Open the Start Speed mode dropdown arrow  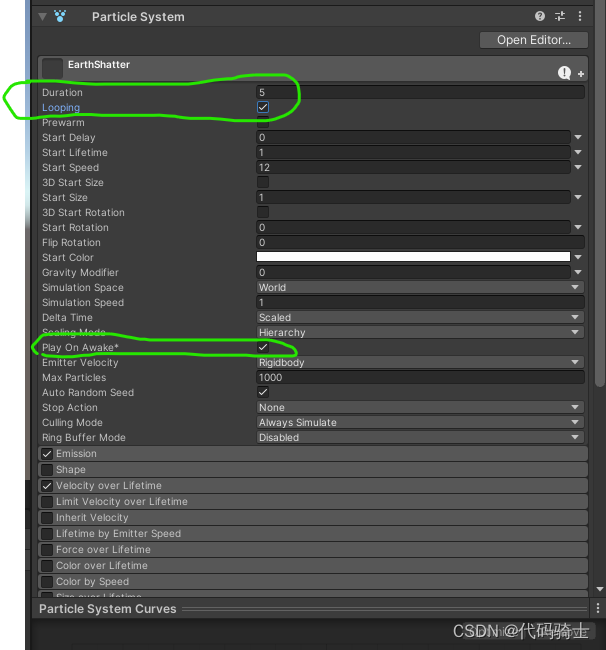(x=578, y=167)
